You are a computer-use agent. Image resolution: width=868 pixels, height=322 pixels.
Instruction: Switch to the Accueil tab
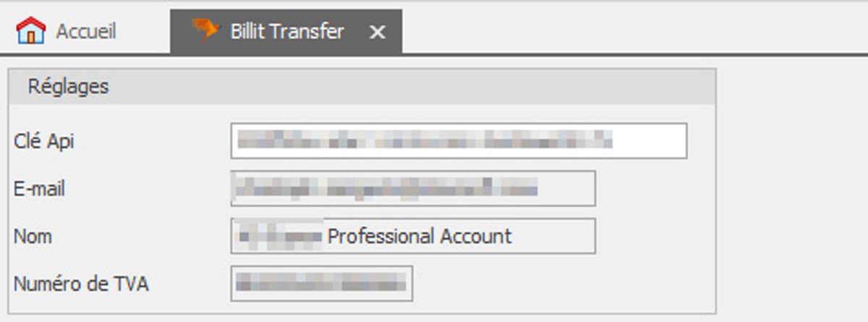pyautogui.click(x=65, y=32)
